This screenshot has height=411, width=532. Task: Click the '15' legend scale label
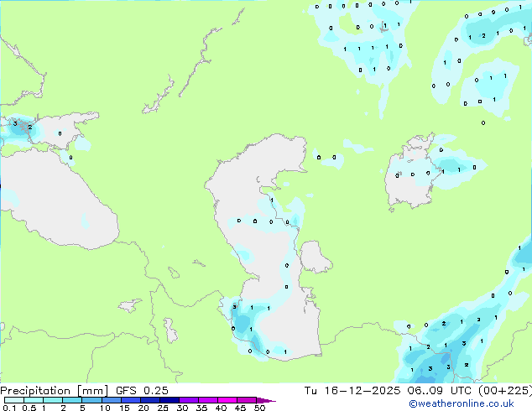(x=124, y=408)
